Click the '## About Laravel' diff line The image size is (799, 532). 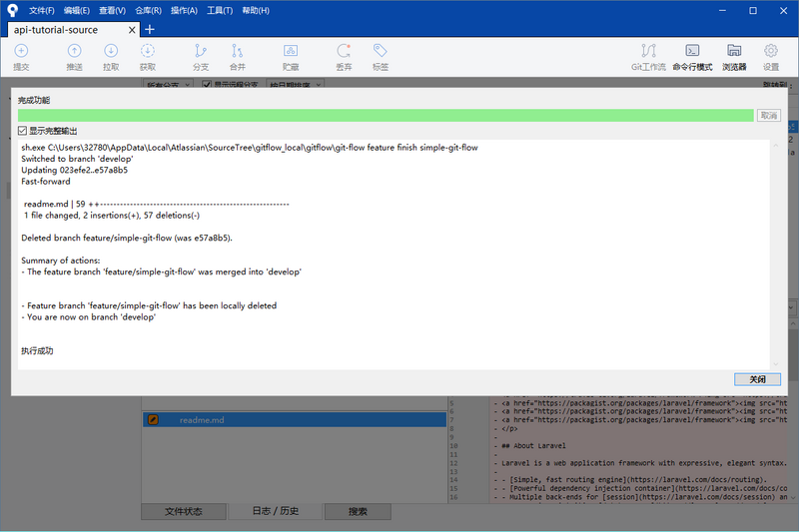tap(533, 445)
